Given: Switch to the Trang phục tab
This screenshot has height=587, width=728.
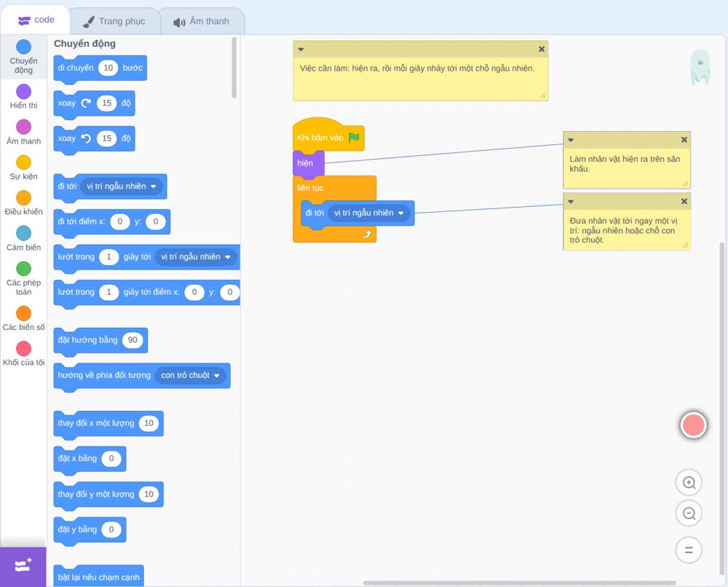Looking at the screenshot, I should pos(114,21).
